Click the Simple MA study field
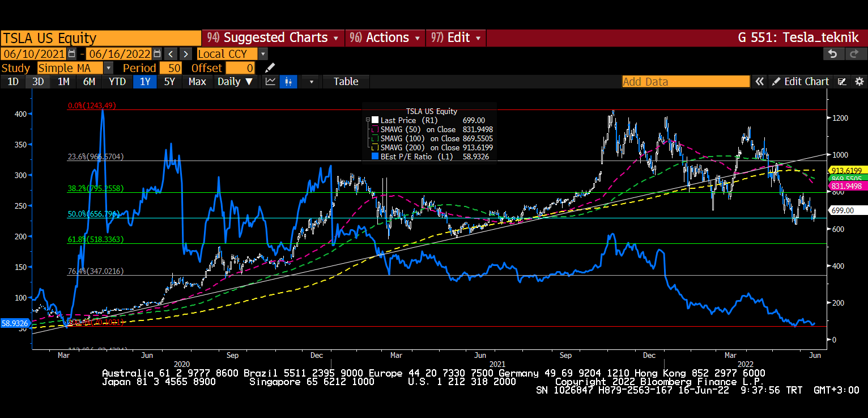868x418 pixels. pyautogui.click(x=70, y=68)
